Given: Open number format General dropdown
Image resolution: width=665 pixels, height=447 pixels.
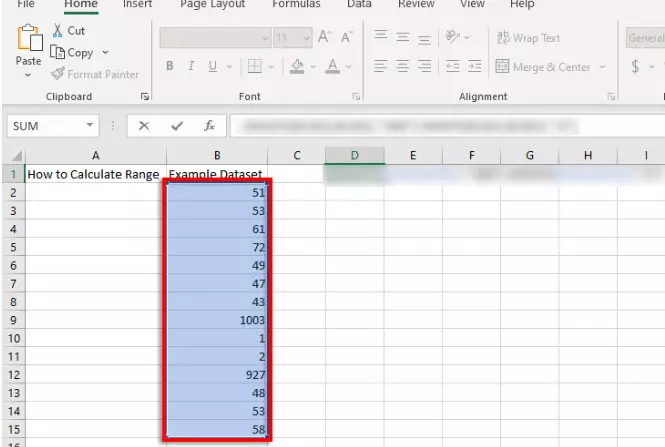Looking at the screenshot, I should pyautogui.click(x=645, y=38).
